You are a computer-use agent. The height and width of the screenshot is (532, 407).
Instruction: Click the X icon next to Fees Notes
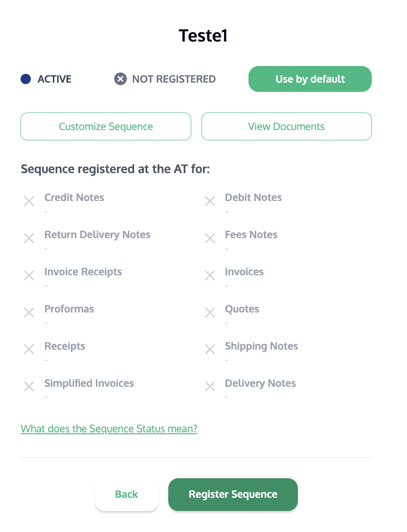pyautogui.click(x=210, y=238)
